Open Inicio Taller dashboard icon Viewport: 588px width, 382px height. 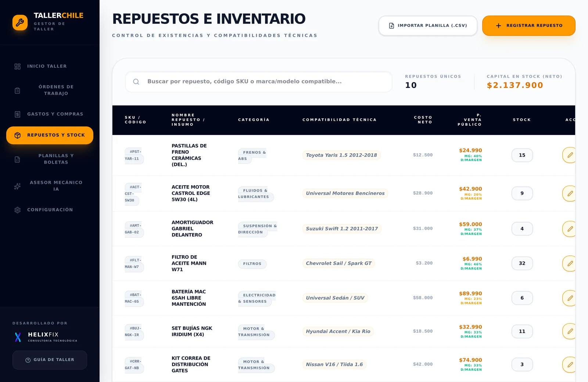pos(17,67)
